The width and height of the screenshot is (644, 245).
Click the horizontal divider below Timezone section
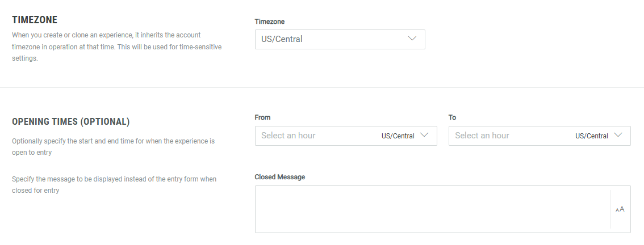pyautogui.click(x=322, y=88)
